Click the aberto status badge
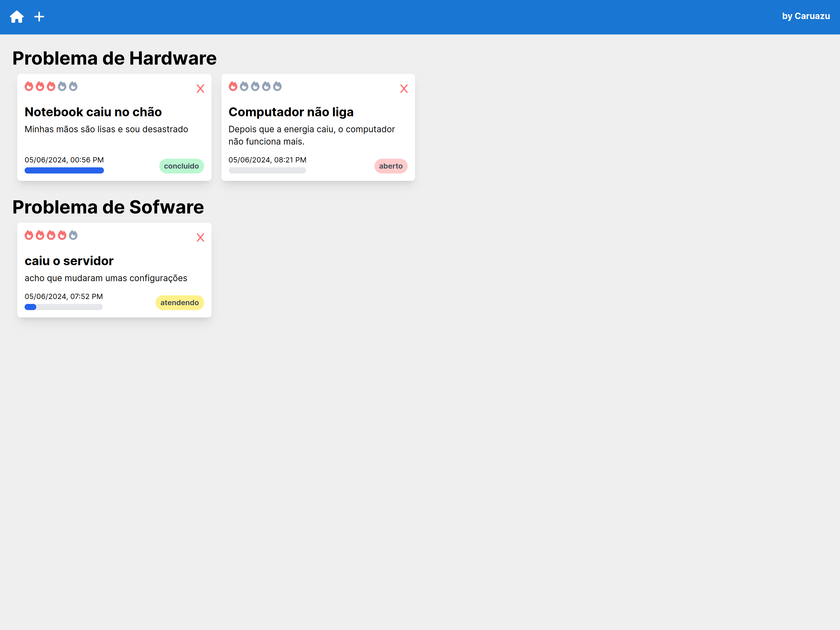Image resolution: width=840 pixels, height=630 pixels. tap(390, 166)
